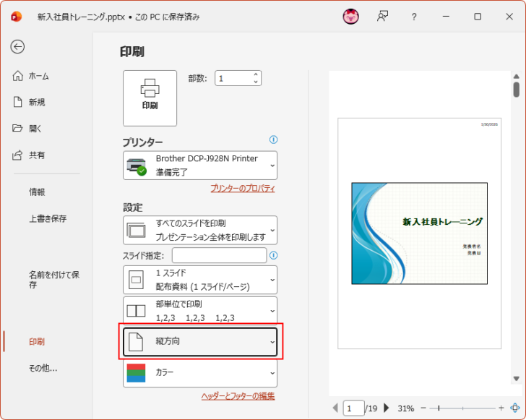526x420 pixels.
Task: Increase number of copies with up arrow
Action: 256,74
